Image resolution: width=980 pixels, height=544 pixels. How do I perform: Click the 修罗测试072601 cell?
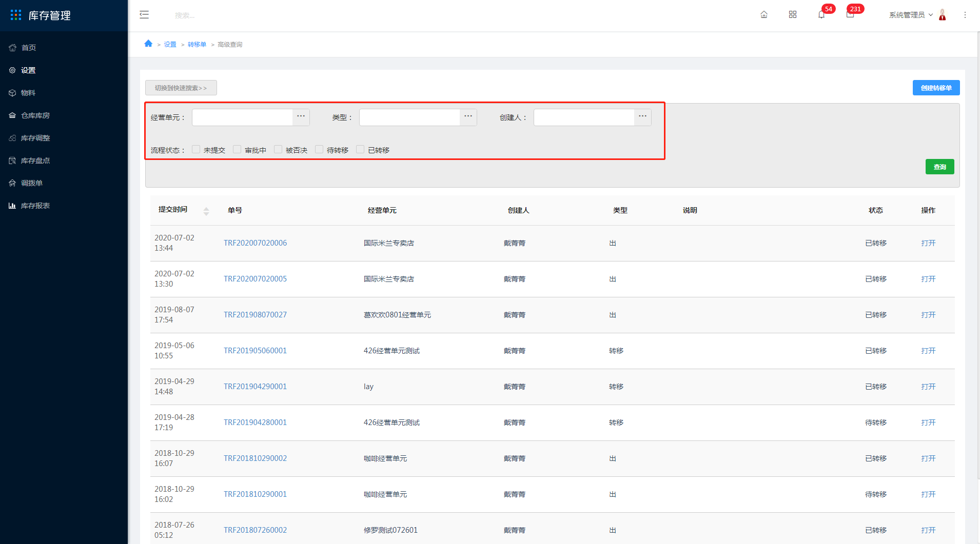coord(390,530)
